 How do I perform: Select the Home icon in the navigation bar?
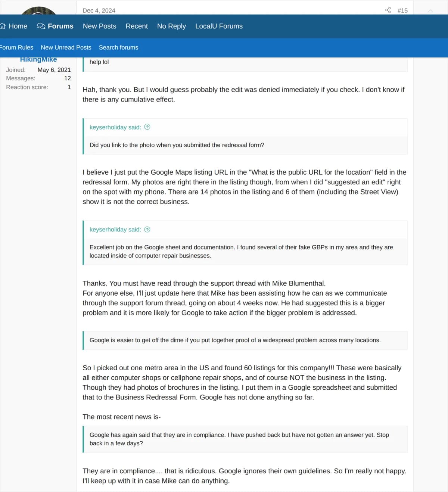3,26
